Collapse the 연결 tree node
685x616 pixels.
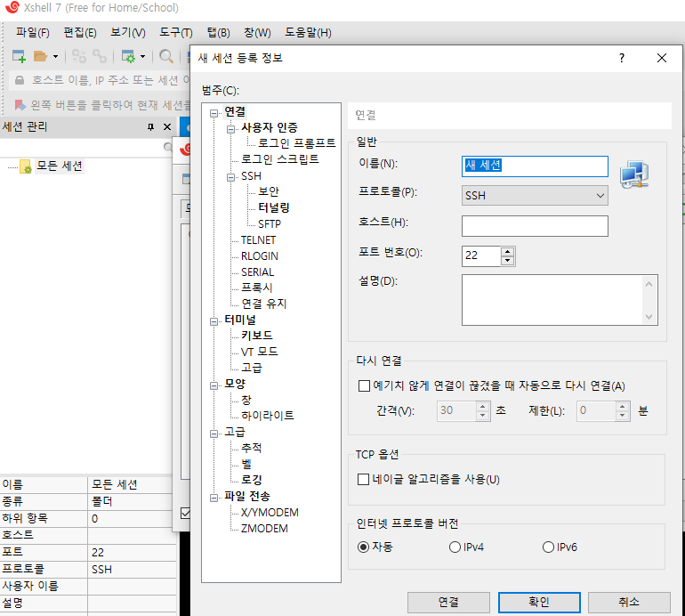[214, 114]
